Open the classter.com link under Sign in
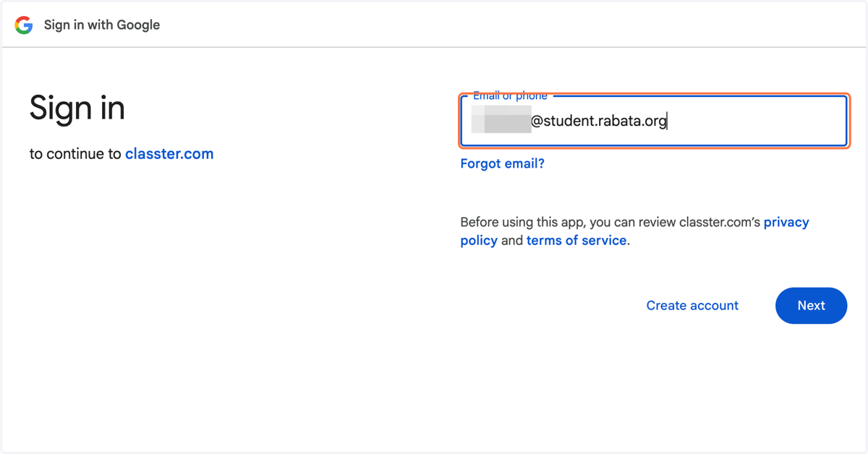 tap(169, 153)
